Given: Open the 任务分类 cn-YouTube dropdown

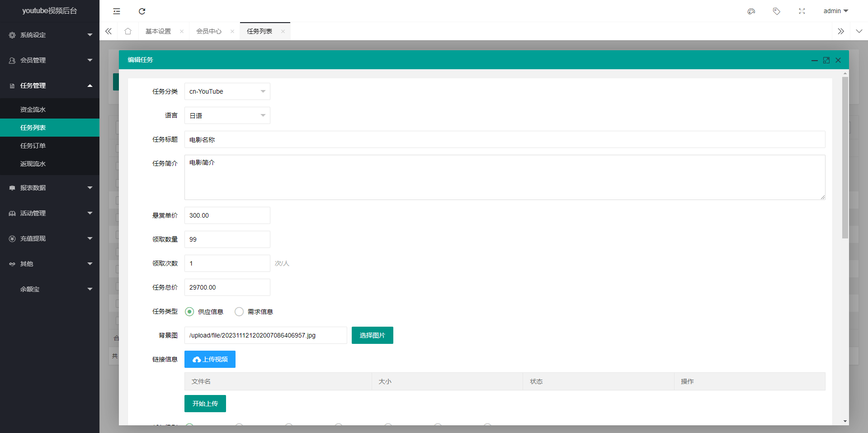Looking at the screenshot, I should tap(227, 91).
